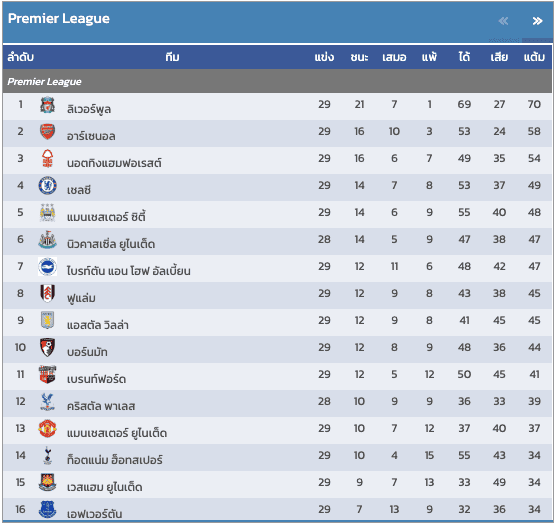Go to next standings with right double-chevron
The image size is (557, 523).
pos(537,21)
